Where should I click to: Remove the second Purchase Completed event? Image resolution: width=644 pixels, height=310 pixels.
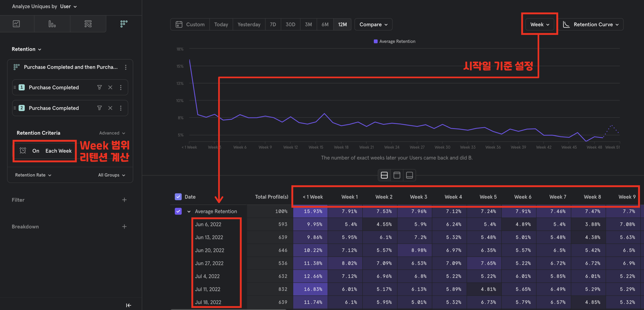(x=110, y=108)
